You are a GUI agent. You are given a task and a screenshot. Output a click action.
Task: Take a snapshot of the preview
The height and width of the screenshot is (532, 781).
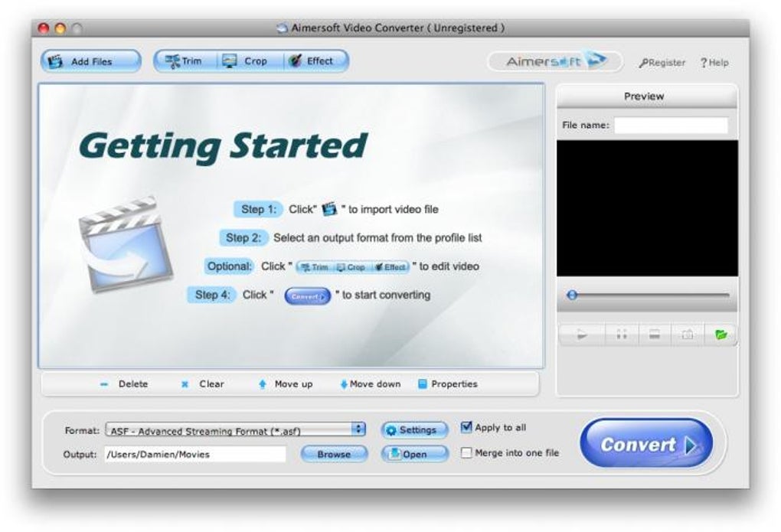(x=688, y=335)
